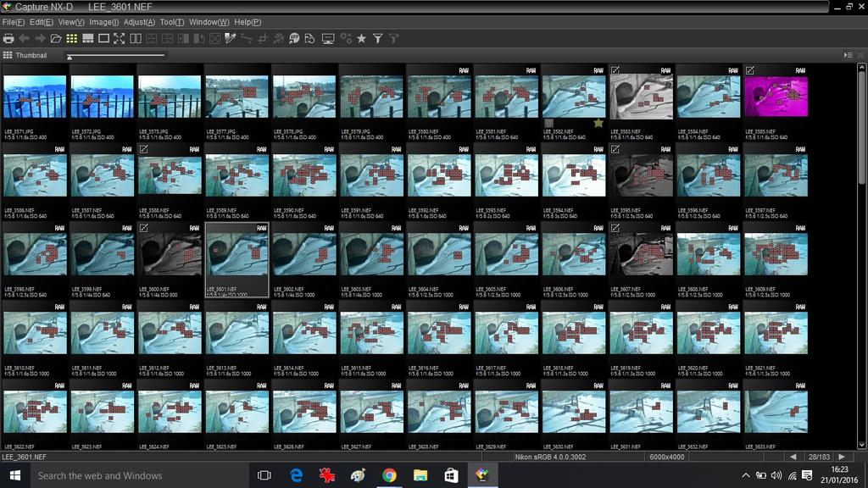
Task: Click the Print icon in the toolbar
Action: point(8,38)
